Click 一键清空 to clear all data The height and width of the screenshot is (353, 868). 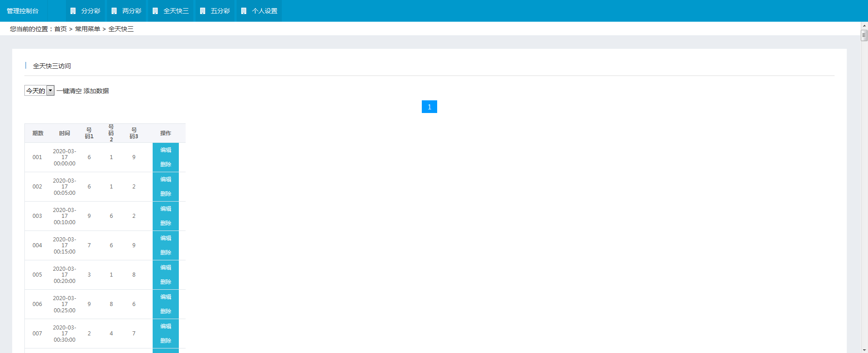point(69,91)
